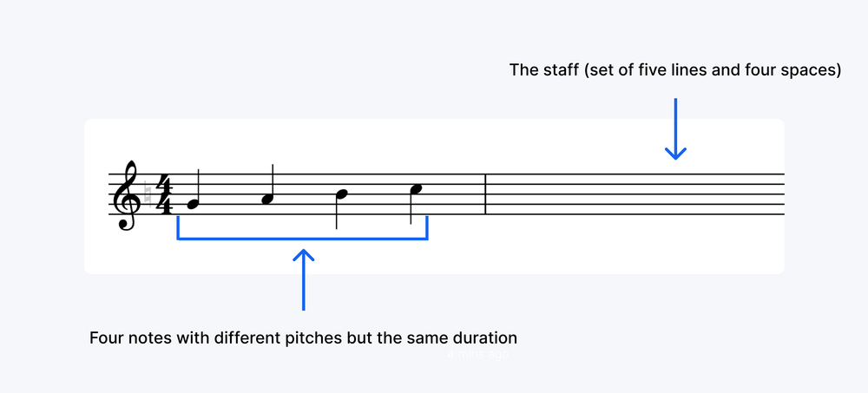This screenshot has height=393, width=868.
Task: Click the faint '4 mins ago' text
Action: pos(477,354)
